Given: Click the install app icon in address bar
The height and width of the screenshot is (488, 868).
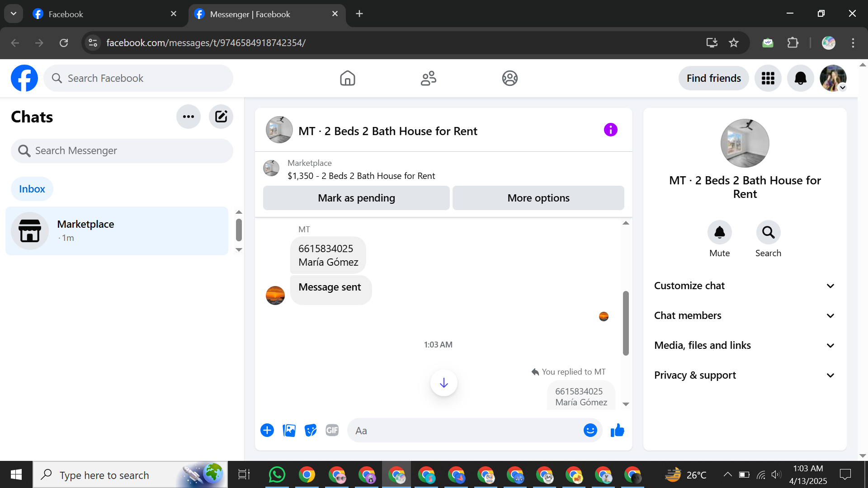Looking at the screenshot, I should tap(712, 42).
